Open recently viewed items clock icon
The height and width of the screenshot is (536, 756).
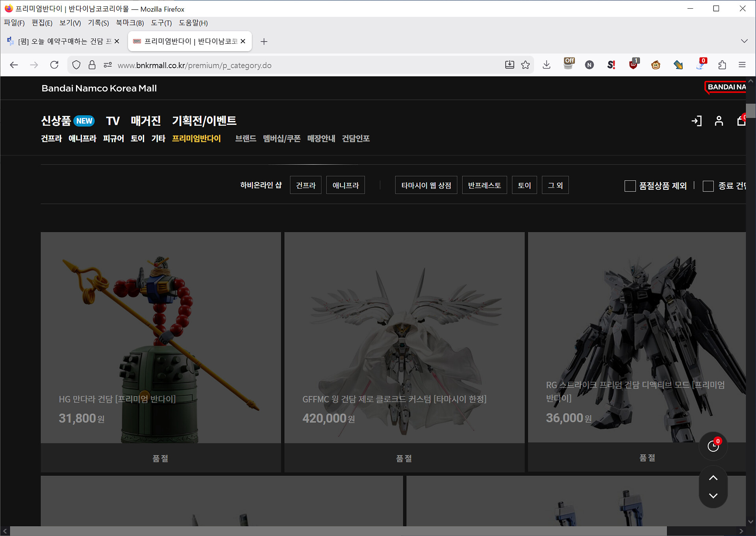[x=713, y=446]
